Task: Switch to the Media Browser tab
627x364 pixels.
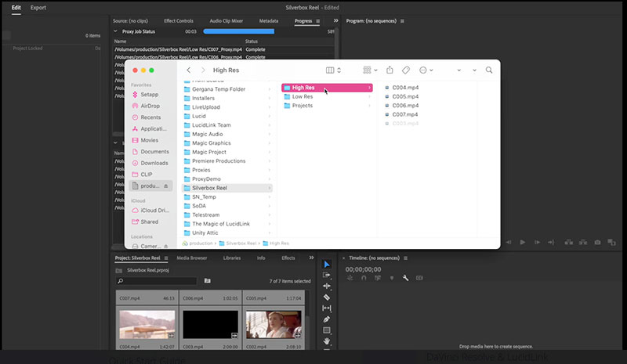Action: (x=192, y=258)
